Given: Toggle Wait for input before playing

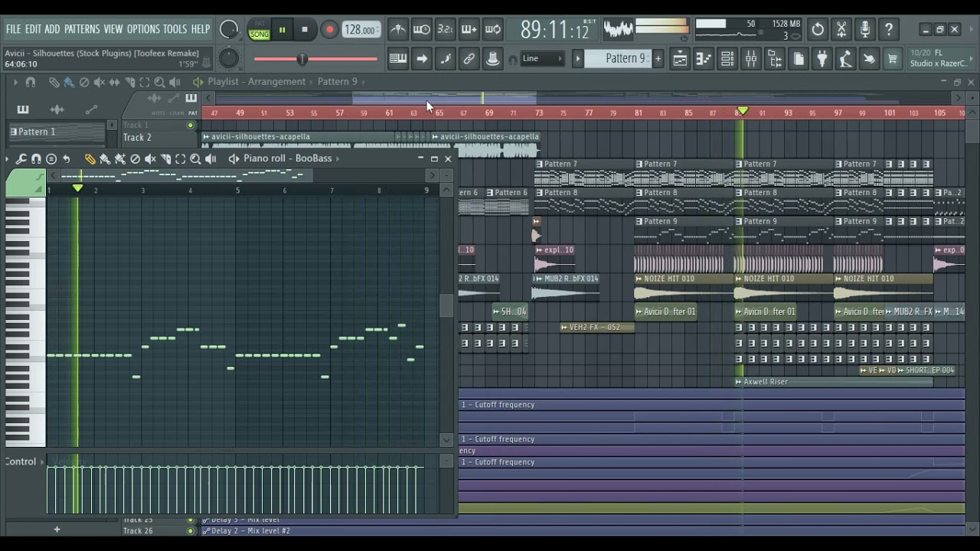Looking at the screenshot, I should [x=422, y=30].
